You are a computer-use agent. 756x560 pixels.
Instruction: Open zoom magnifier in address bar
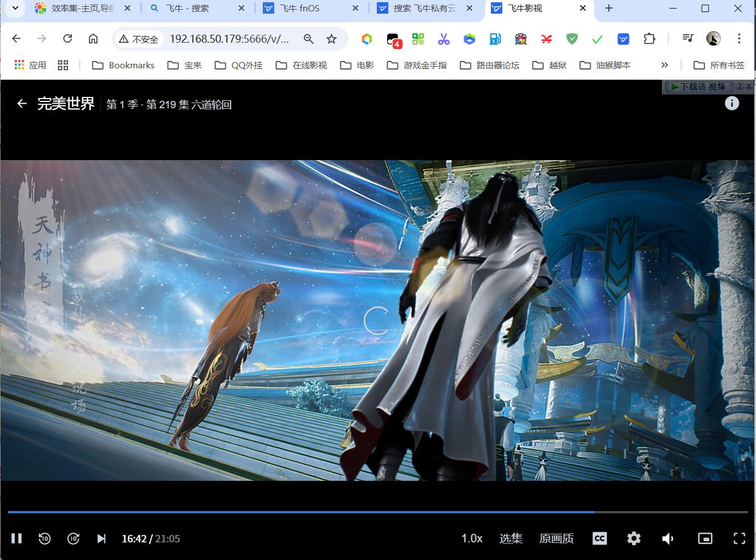[x=308, y=39]
